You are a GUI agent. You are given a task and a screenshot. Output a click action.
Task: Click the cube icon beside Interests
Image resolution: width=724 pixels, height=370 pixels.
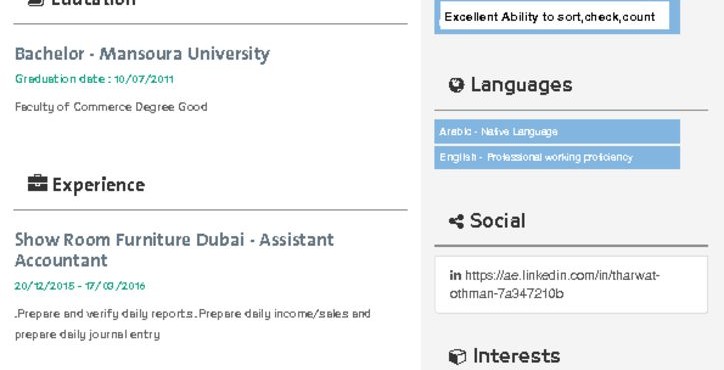[x=457, y=357]
